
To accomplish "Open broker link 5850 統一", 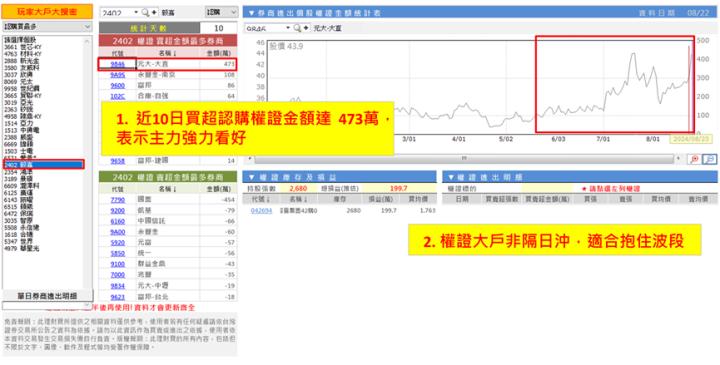I will click(118, 253).
